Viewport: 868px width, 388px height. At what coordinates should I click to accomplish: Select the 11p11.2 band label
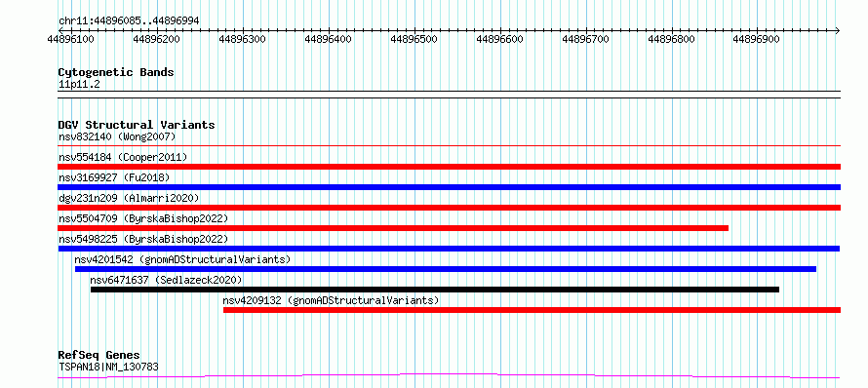79,85
